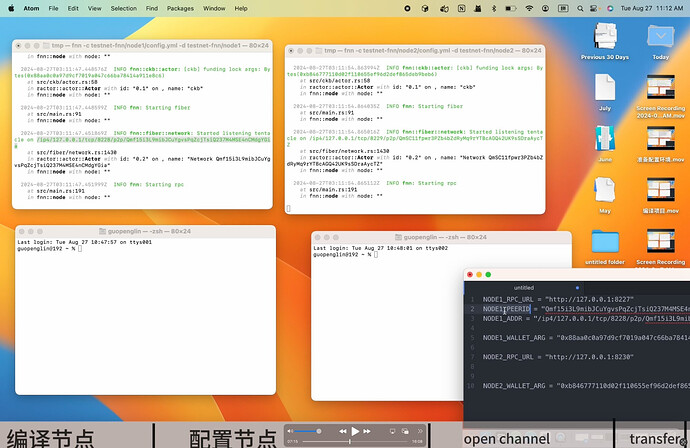Image resolution: width=690 pixels, height=448 pixels.
Task: Select the 准备配置环境.mov file thumbnail
Action: point(661,139)
